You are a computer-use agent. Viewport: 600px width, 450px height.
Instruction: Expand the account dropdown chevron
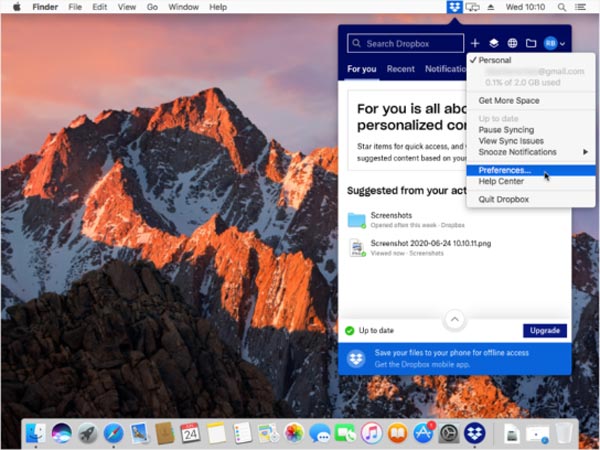coord(562,44)
